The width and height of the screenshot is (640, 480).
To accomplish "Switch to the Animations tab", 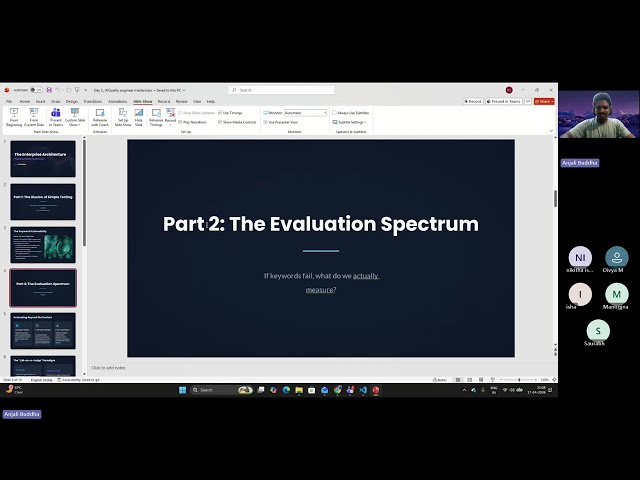I will pos(118,101).
